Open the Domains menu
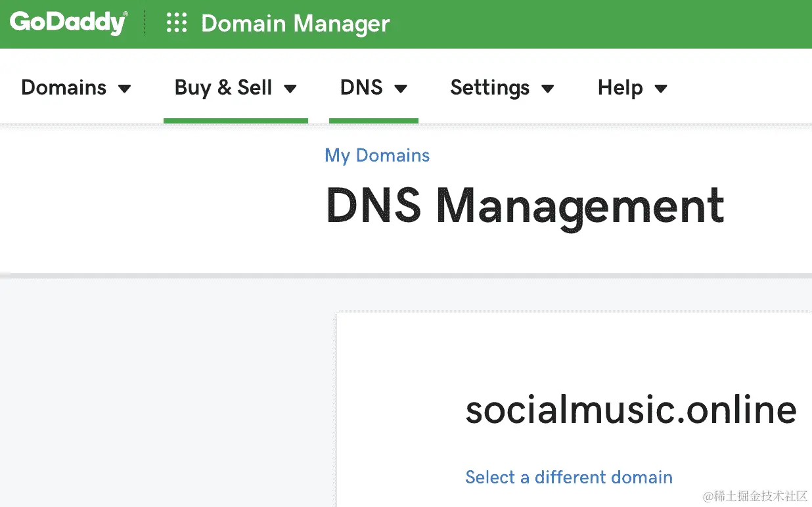Image resolution: width=812 pixels, height=507 pixels. click(x=76, y=87)
